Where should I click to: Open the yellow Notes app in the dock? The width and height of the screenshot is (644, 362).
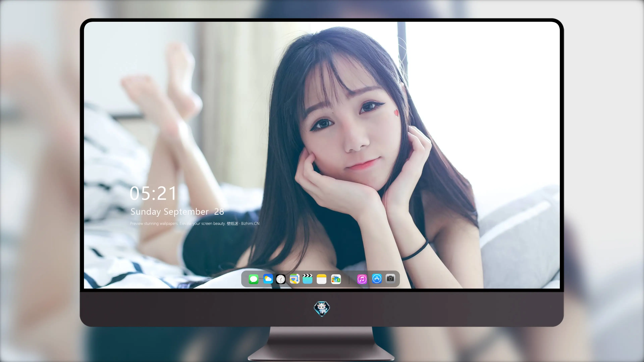pyautogui.click(x=321, y=279)
